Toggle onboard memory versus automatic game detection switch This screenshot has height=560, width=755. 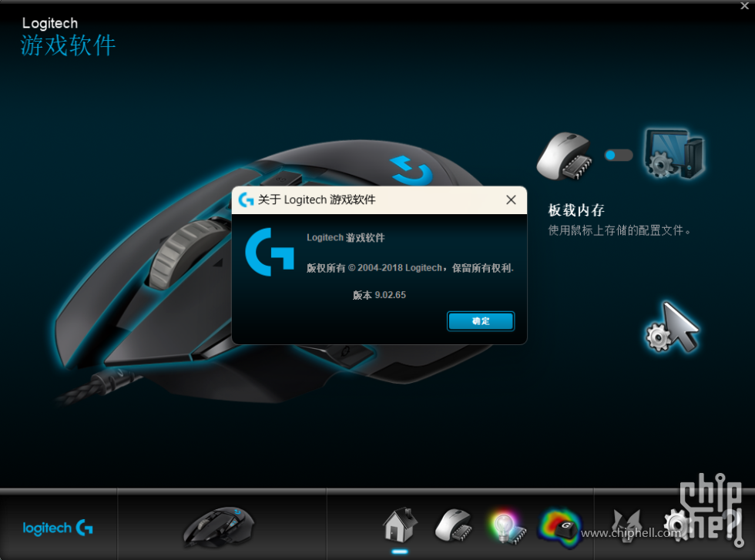coord(618,155)
